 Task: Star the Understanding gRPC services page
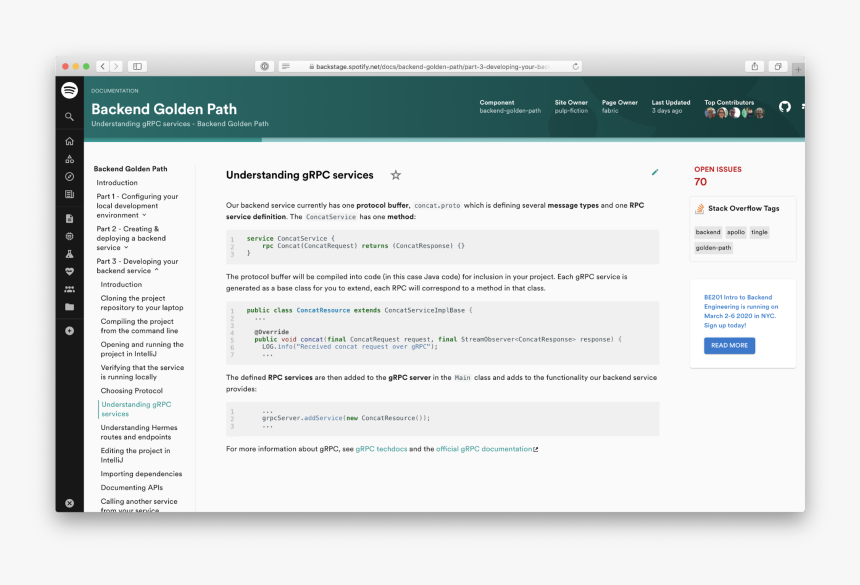point(395,175)
